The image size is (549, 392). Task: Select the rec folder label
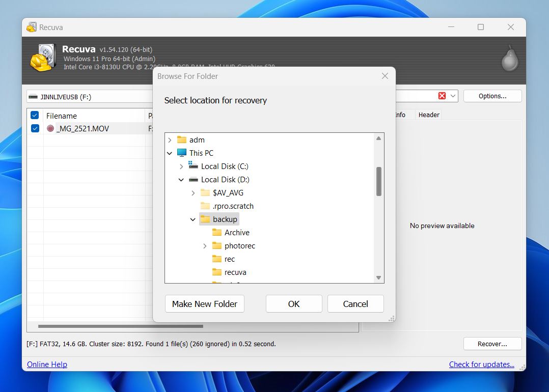(x=229, y=259)
